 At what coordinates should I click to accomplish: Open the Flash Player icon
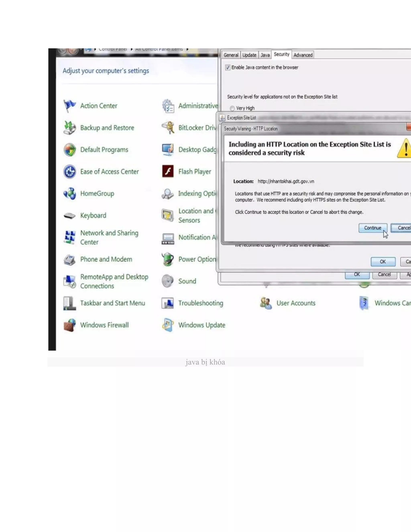(168, 171)
